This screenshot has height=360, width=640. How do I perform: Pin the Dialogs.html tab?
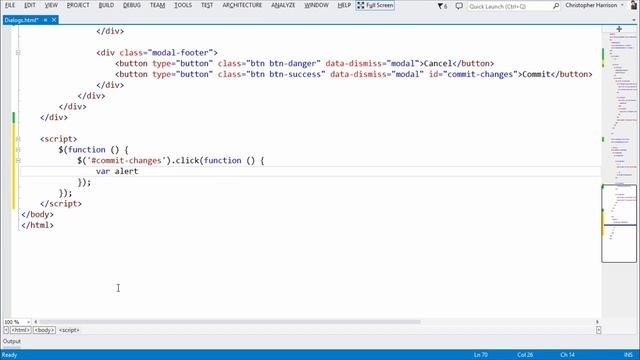pos(45,20)
